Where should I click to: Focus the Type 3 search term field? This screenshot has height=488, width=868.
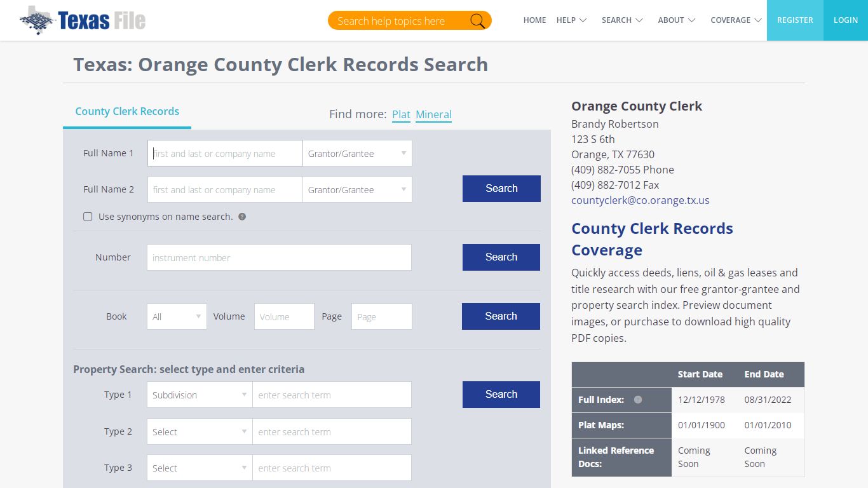tap(332, 468)
